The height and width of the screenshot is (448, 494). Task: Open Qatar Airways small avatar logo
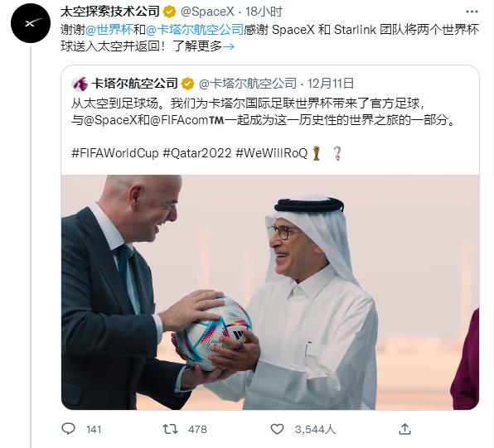80,84
